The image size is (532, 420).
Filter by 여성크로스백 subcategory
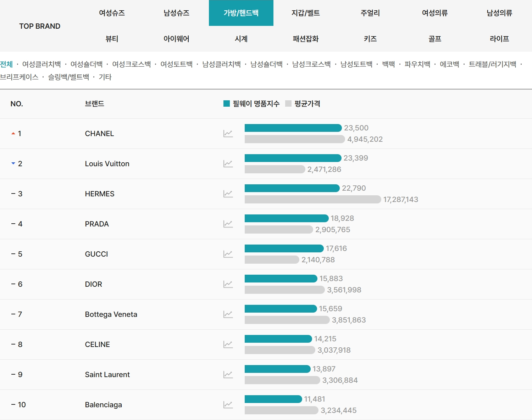click(132, 64)
